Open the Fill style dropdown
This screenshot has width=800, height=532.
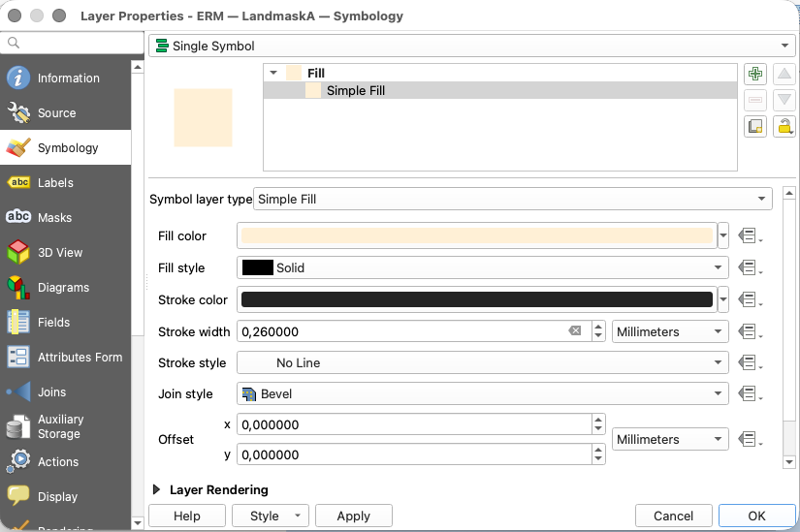click(x=482, y=268)
